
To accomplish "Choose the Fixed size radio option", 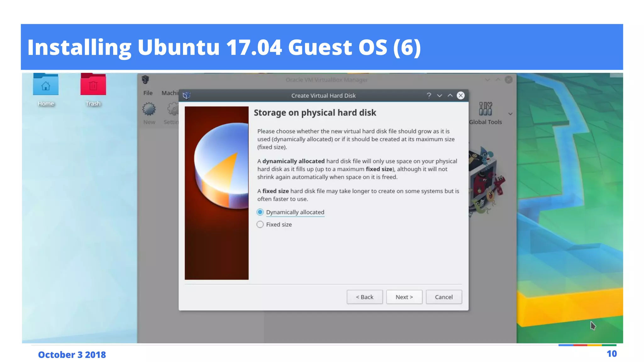I will (x=274, y=224).
